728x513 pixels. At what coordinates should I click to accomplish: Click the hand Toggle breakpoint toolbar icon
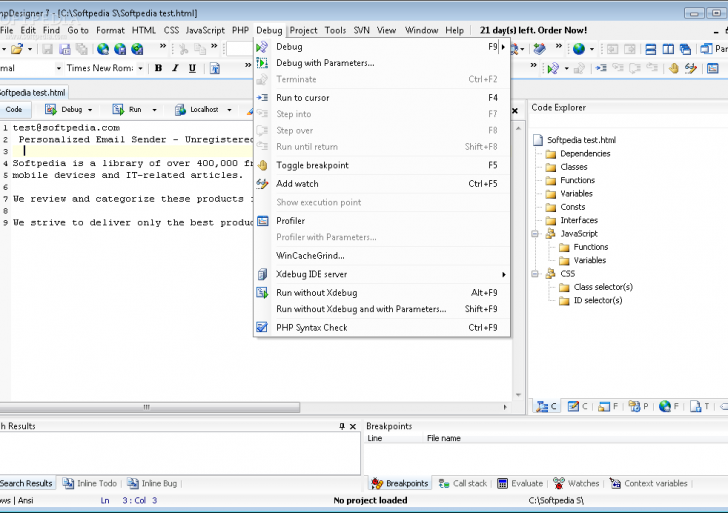point(674,68)
